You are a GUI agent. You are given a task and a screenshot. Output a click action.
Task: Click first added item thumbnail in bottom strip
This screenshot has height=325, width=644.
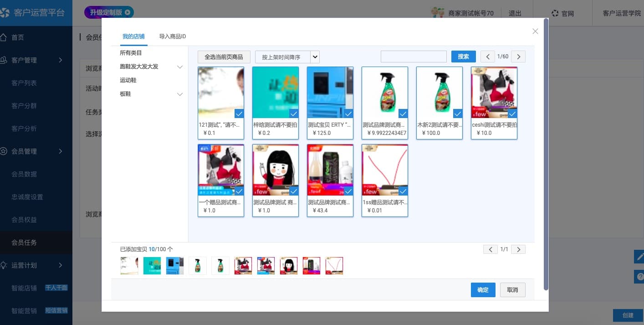click(x=129, y=266)
